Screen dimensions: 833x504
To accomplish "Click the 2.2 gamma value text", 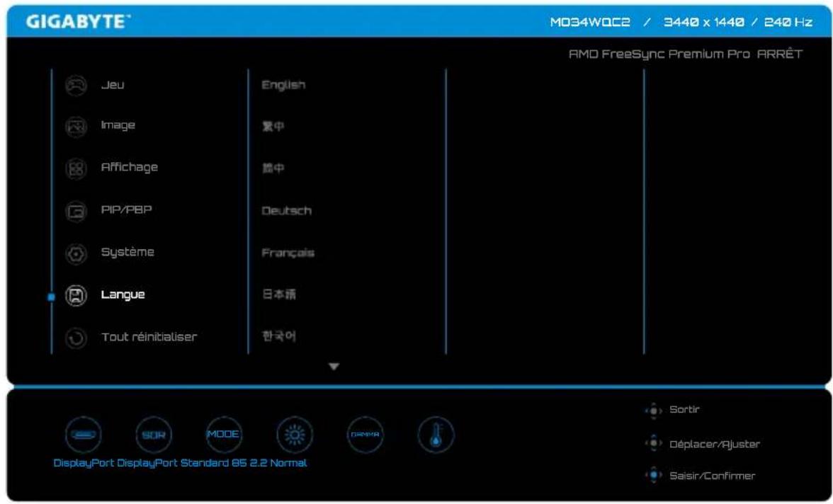I will point(258,463).
